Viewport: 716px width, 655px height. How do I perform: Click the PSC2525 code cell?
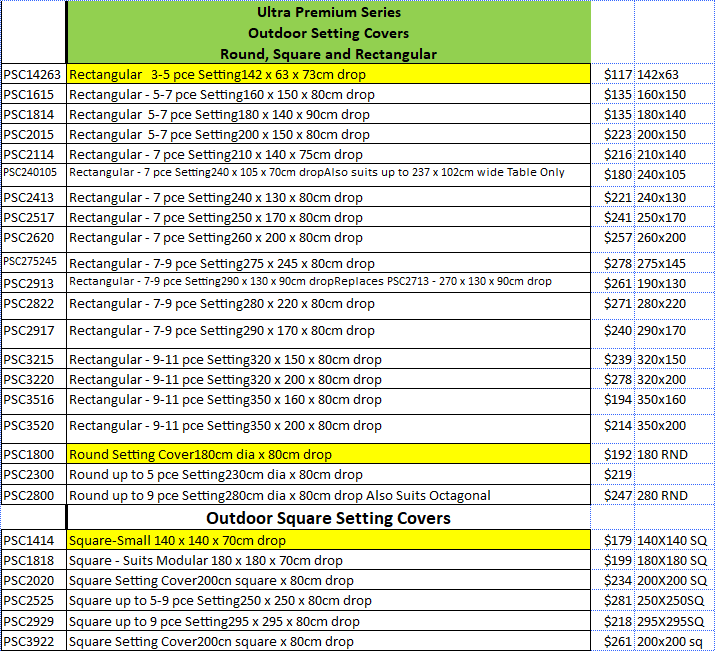tap(34, 600)
